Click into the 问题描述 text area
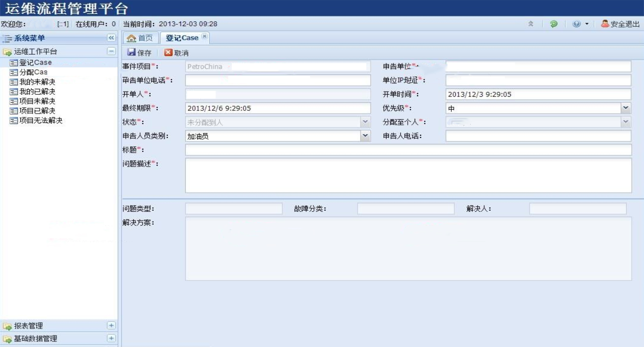The image size is (644, 347). click(408, 175)
